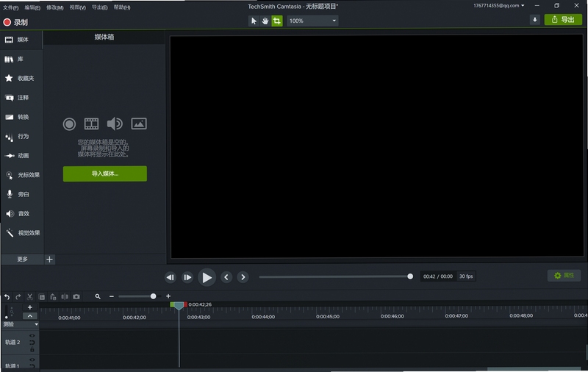Click the copy icon in timeline toolbar
The width and height of the screenshot is (588, 372).
42,297
